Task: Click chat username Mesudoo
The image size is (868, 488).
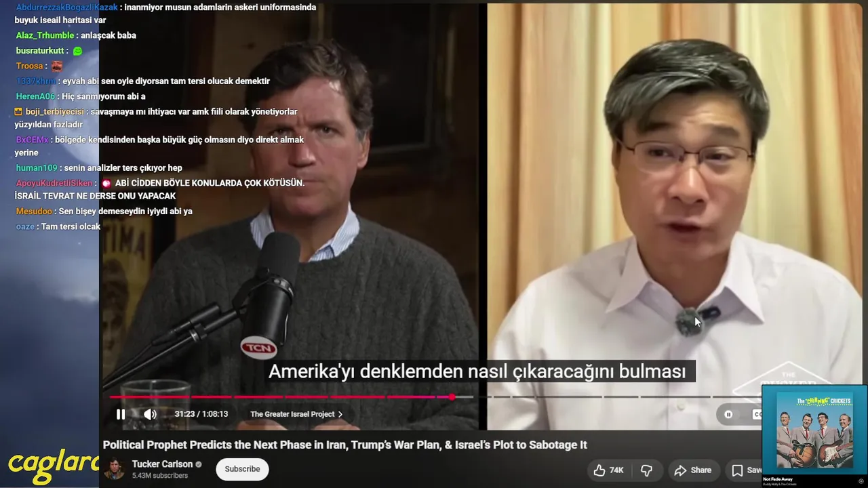Action: [x=34, y=211]
